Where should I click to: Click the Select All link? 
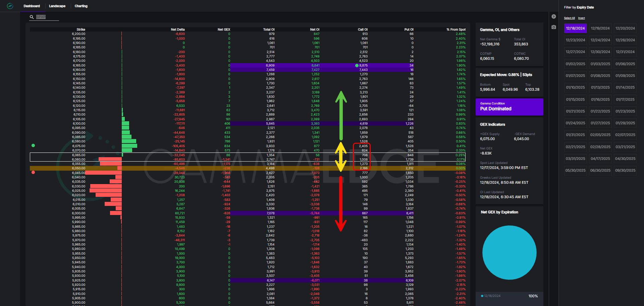tap(569, 18)
